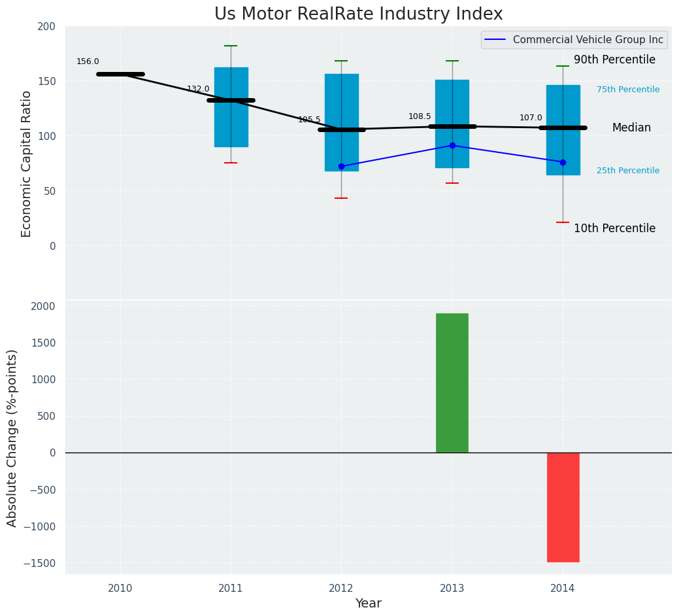Screen dimensions: 679x616
Task: Click the 10th Percentile annotation
Action: click(614, 229)
